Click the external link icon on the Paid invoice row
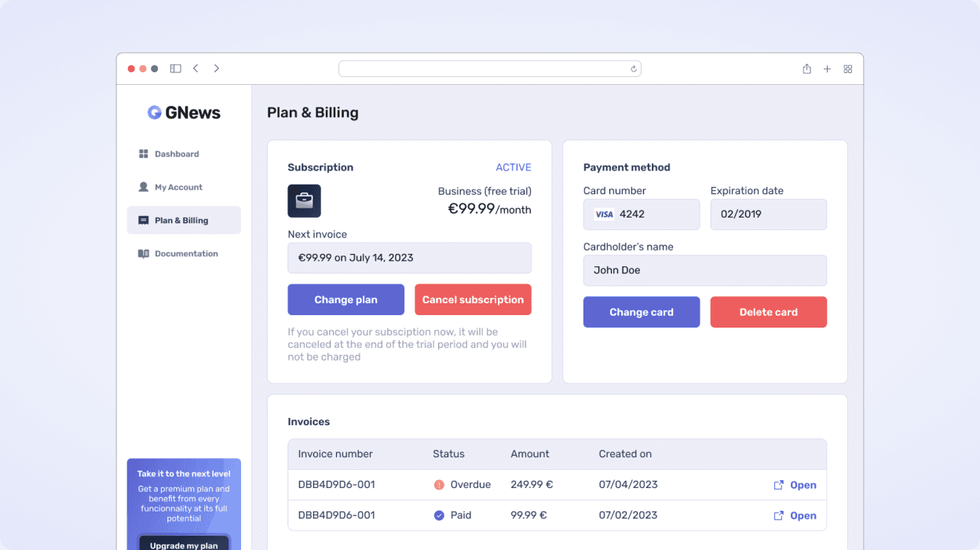This screenshot has height=550, width=980. (x=779, y=515)
